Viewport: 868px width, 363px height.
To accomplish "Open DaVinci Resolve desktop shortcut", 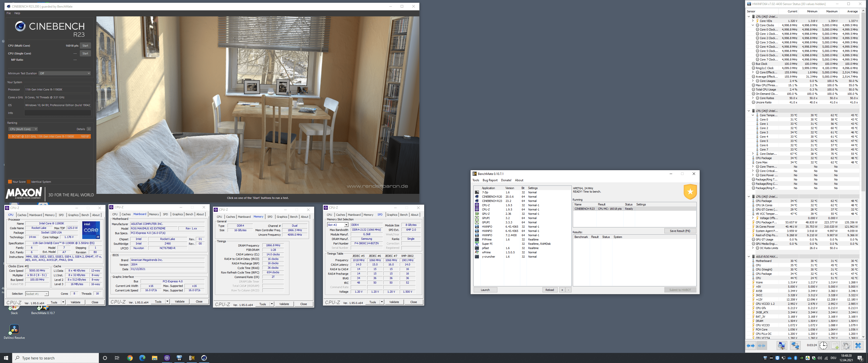I will (14, 332).
